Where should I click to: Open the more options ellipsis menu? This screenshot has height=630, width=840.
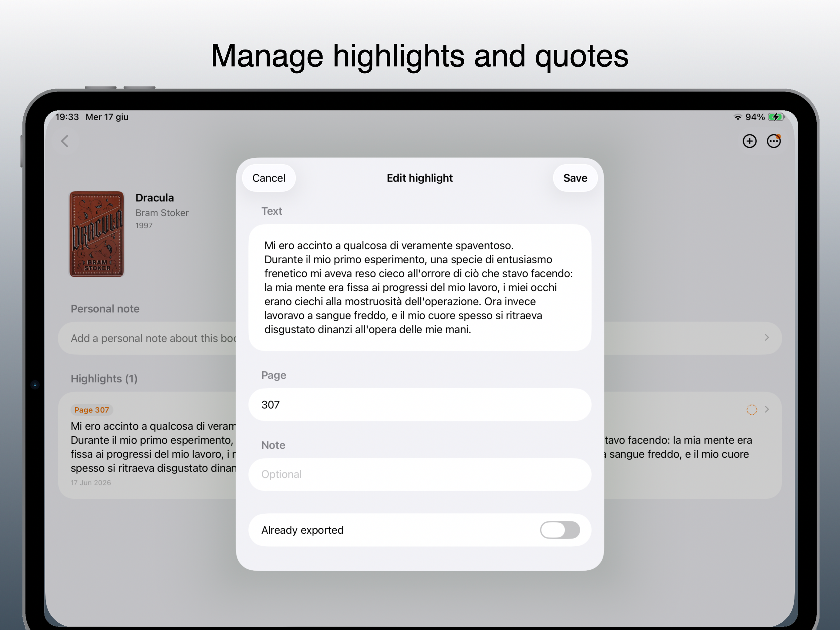pyautogui.click(x=774, y=142)
